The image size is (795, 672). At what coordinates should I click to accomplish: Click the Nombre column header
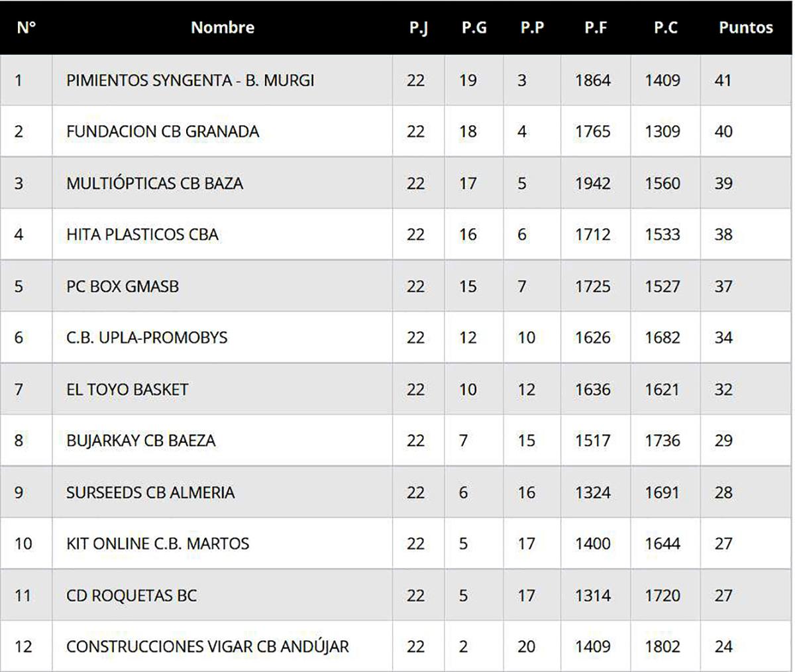pos(223,27)
